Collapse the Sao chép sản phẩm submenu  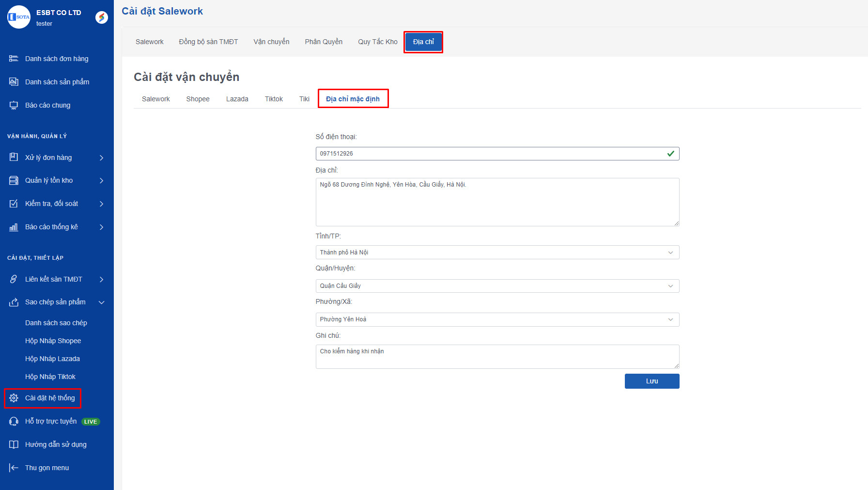pos(101,302)
